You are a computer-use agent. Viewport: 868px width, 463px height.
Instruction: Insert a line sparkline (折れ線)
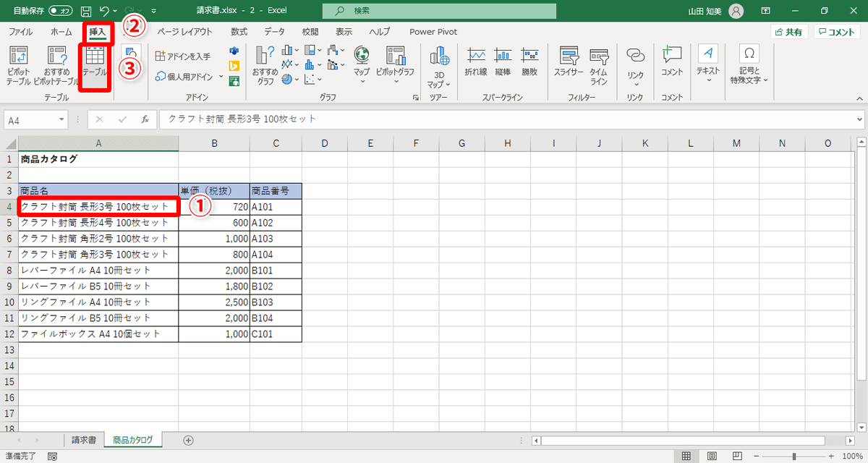point(475,61)
